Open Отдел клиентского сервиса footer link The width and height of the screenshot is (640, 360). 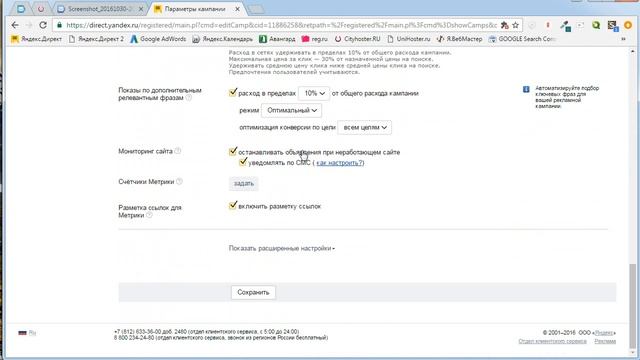pyautogui.click(x=552, y=341)
